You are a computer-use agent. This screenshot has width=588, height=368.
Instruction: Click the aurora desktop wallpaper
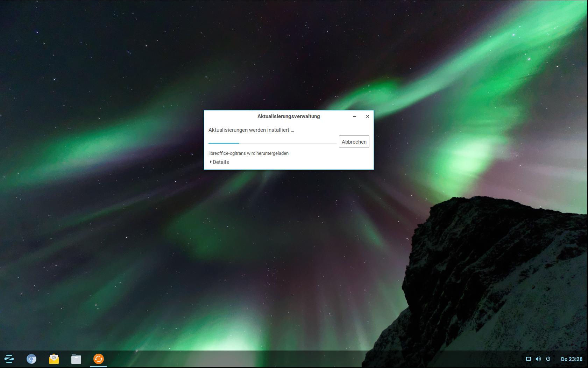click(x=140, y=227)
